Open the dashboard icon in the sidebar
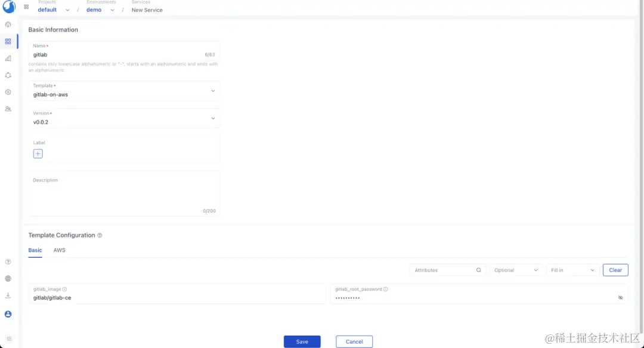Image resolution: width=644 pixels, height=348 pixels. pos(8,24)
